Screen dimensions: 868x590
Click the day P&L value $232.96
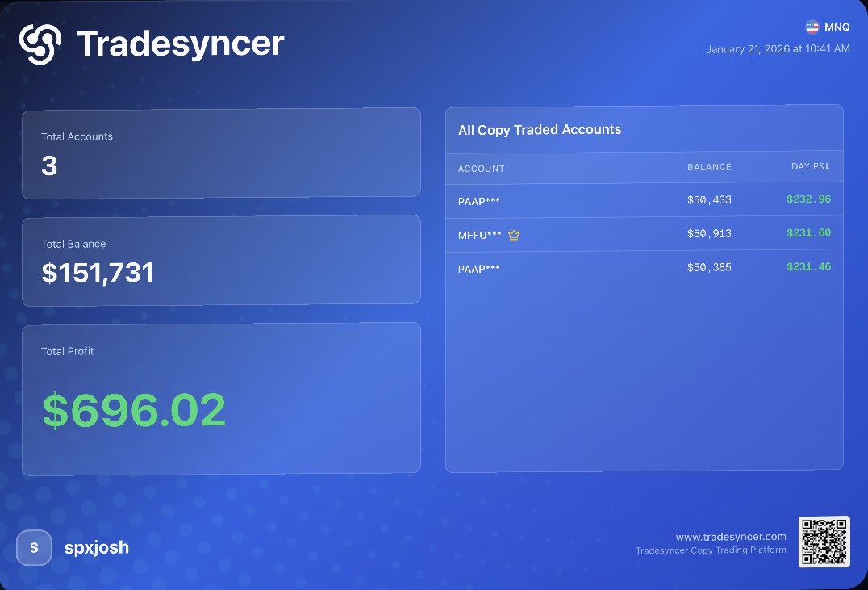pyautogui.click(x=809, y=199)
